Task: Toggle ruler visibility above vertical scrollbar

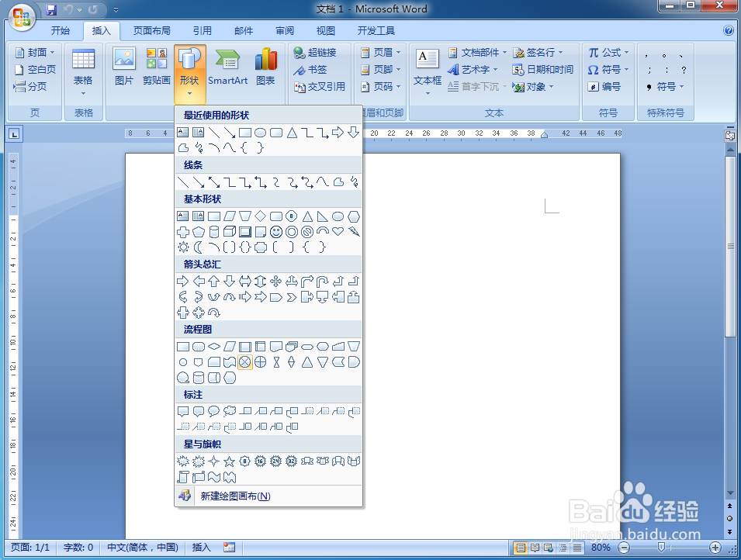Action: pyautogui.click(x=730, y=136)
